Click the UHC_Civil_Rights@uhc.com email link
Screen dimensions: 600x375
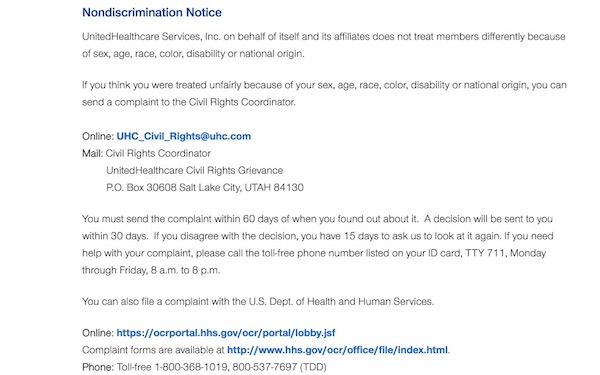pyautogui.click(x=184, y=136)
